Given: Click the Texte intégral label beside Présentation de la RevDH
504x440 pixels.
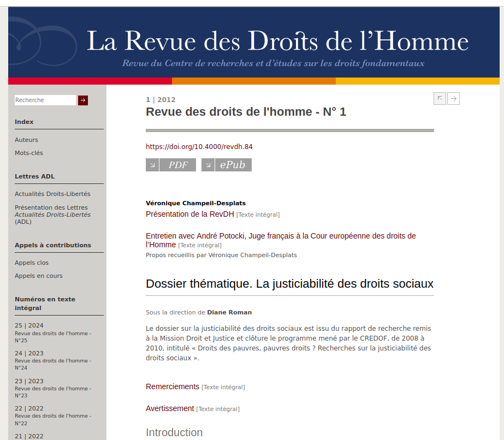Looking at the screenshot, I should [x=258, y=215].
